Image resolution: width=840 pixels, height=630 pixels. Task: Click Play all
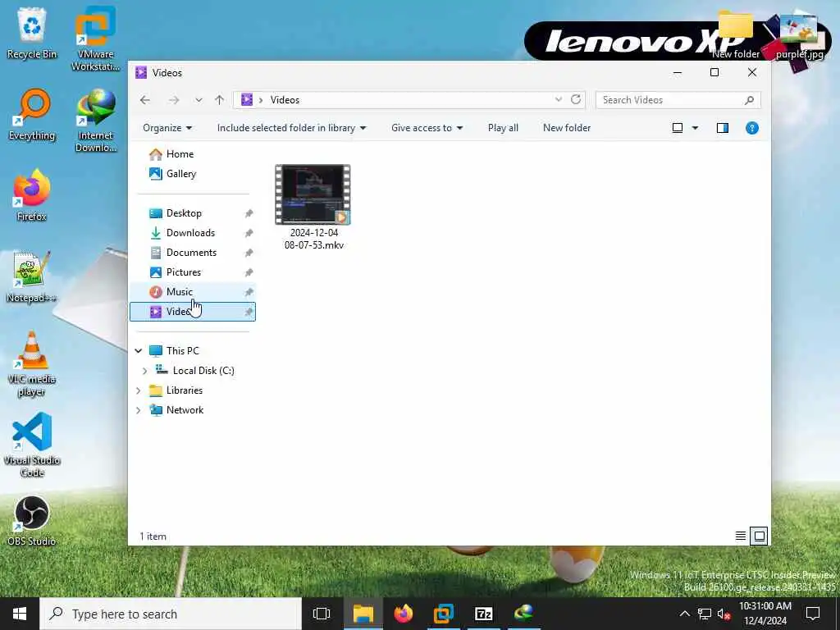point(503,128)
